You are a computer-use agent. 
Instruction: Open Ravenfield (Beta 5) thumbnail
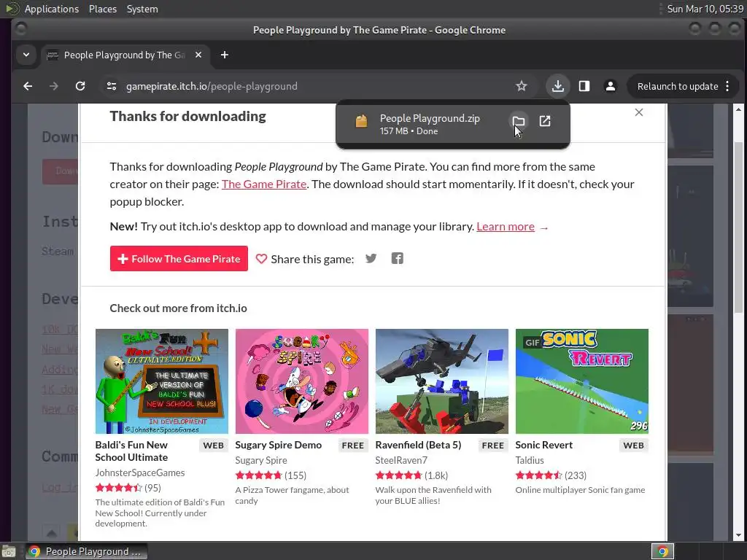click(x=441, y=381)
